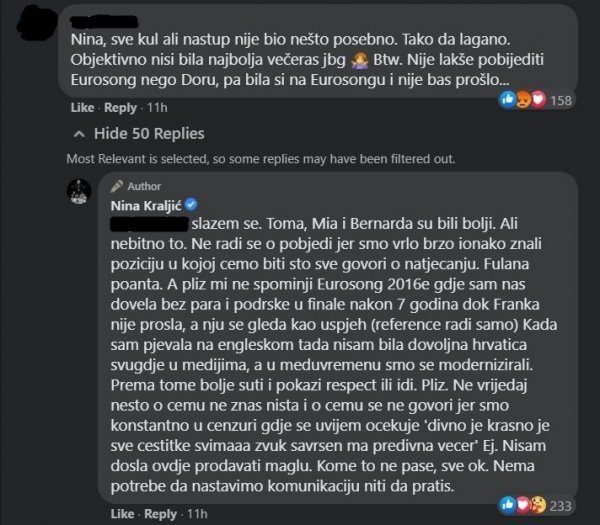Open the 233 reactions count list
The height and width of the screenshot is (525, 600).
[x=561, y=506]
